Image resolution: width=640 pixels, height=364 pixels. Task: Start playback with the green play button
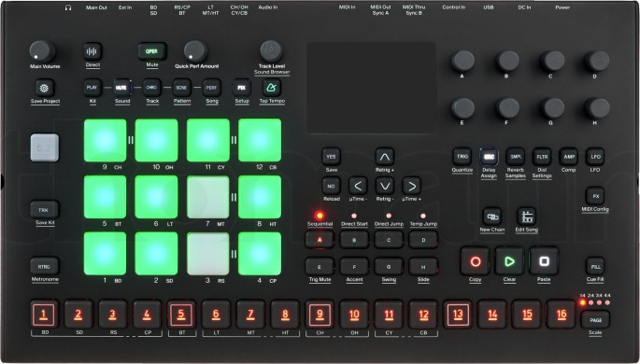[509, 261]
